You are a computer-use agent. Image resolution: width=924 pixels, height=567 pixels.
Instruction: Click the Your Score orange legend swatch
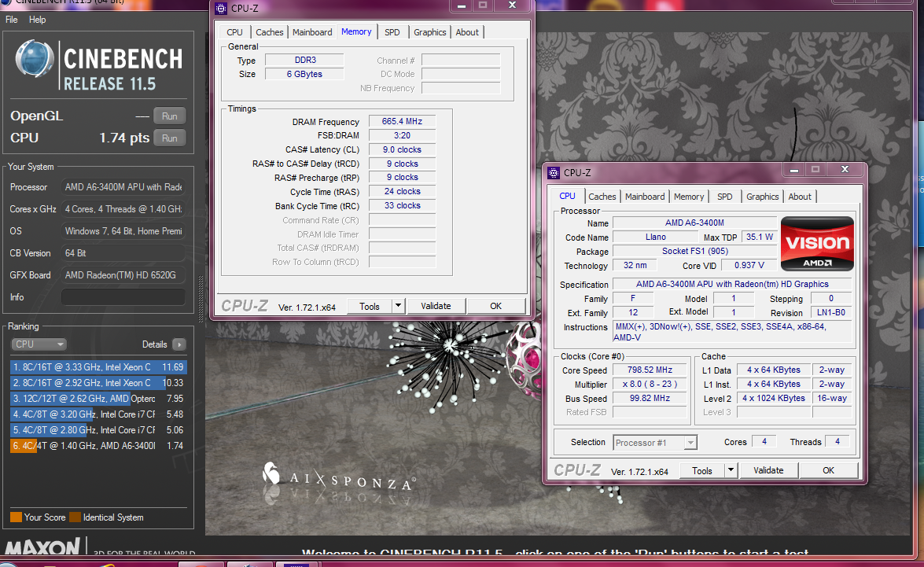point(16,517)
